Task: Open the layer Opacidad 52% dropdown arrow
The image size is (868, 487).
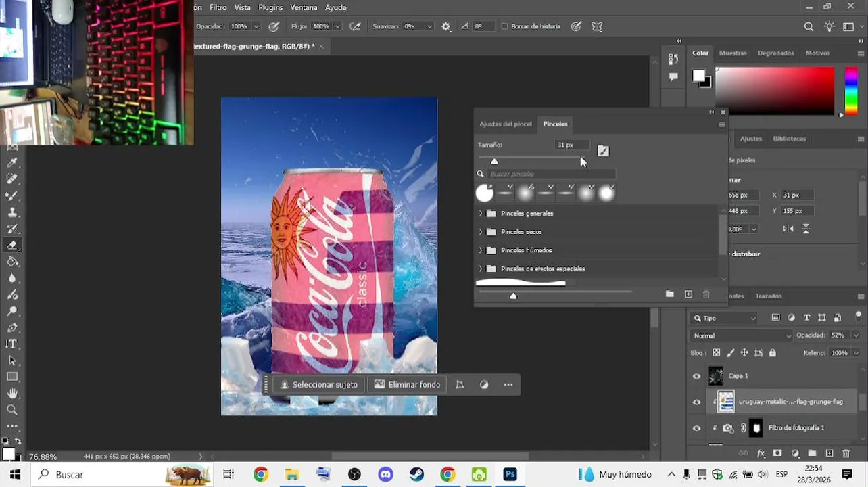Action: 857,335
